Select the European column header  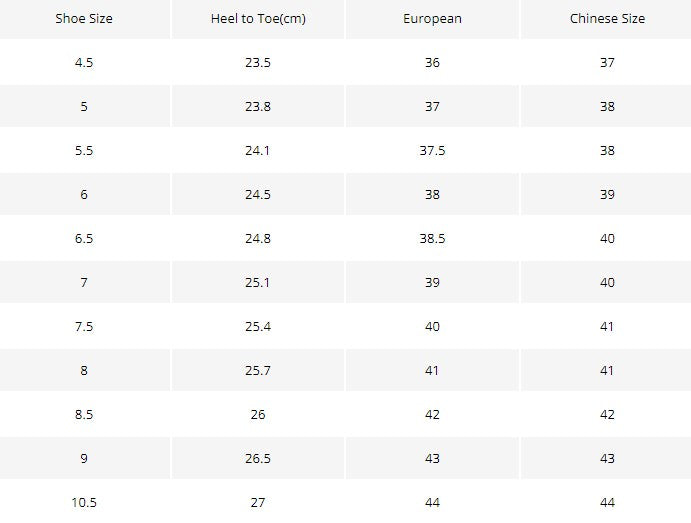(x=432, y=19)
